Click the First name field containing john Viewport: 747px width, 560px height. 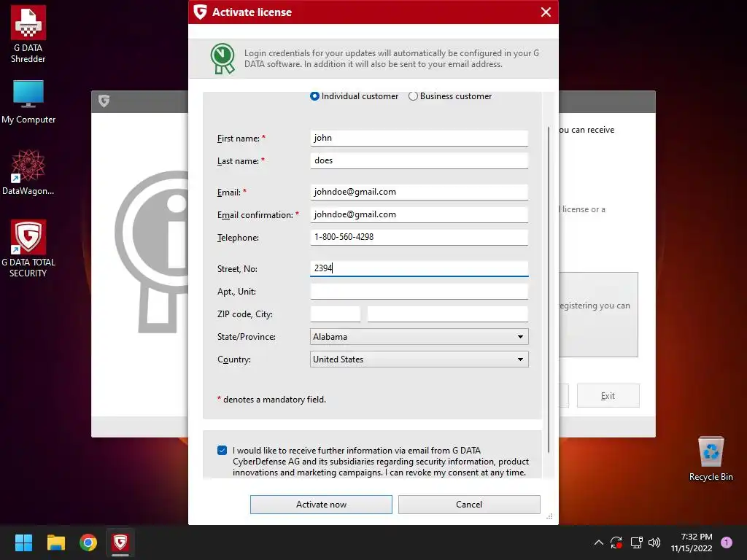pyautogui.click(x=419, y=138)
